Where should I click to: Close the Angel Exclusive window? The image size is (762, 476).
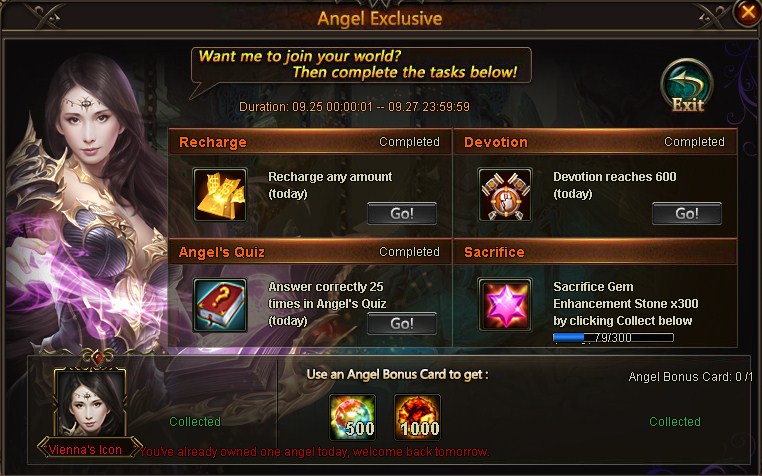(747, 12)
